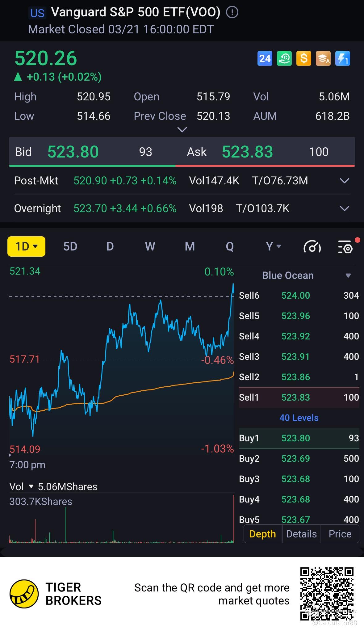The image size is (364, 631).
Task: Select the Sell6 row at 524.00
Action: click(299, 296)
